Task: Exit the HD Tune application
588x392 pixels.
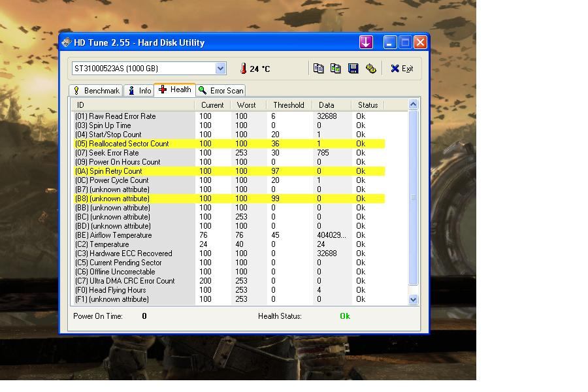Action: [402, 68]
